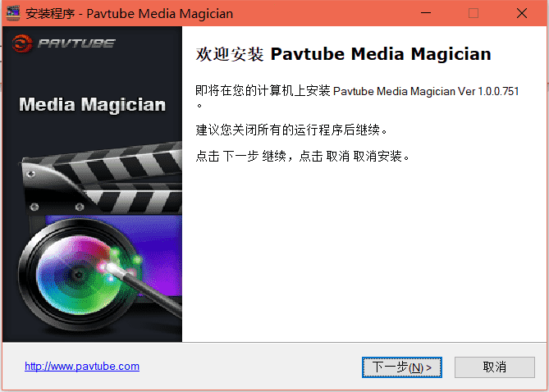Click the 欢迎安装 Pavtube Media Magician heading

(x=343, y=54)
